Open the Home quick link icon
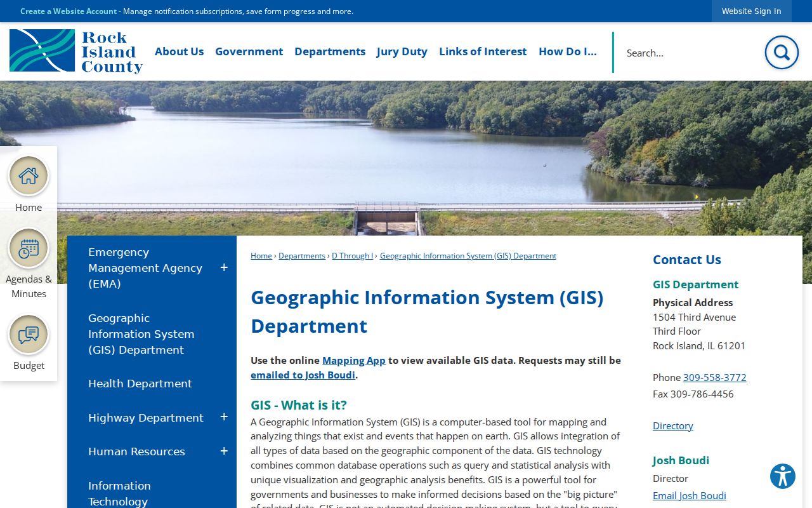This screenshot has width=812, height=508. pos(29,176)
